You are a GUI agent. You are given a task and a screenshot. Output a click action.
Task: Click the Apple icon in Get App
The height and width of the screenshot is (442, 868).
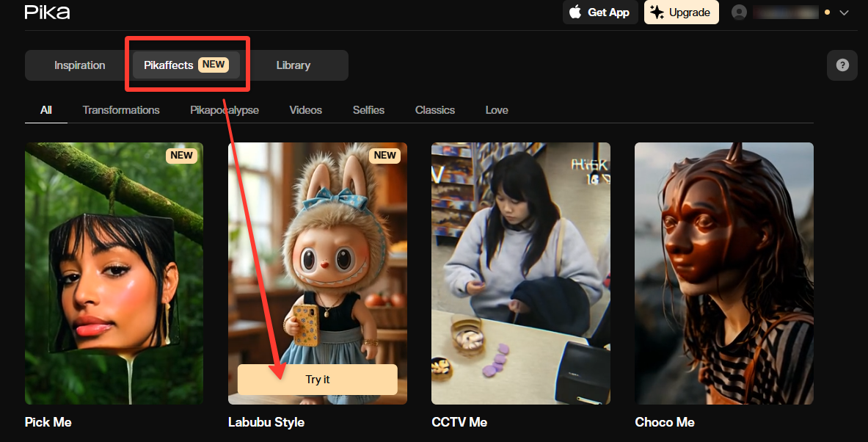(576, 12)
